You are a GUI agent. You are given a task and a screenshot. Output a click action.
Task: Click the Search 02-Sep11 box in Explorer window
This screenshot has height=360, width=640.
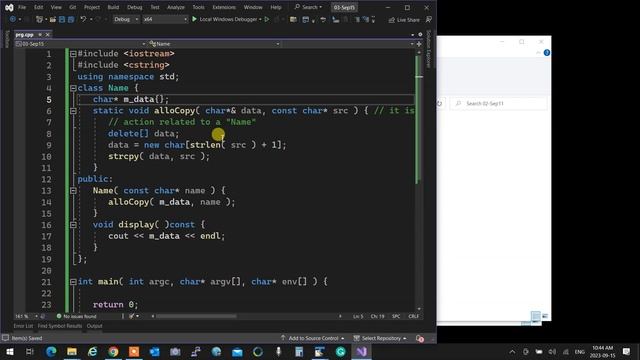(499, 104)
